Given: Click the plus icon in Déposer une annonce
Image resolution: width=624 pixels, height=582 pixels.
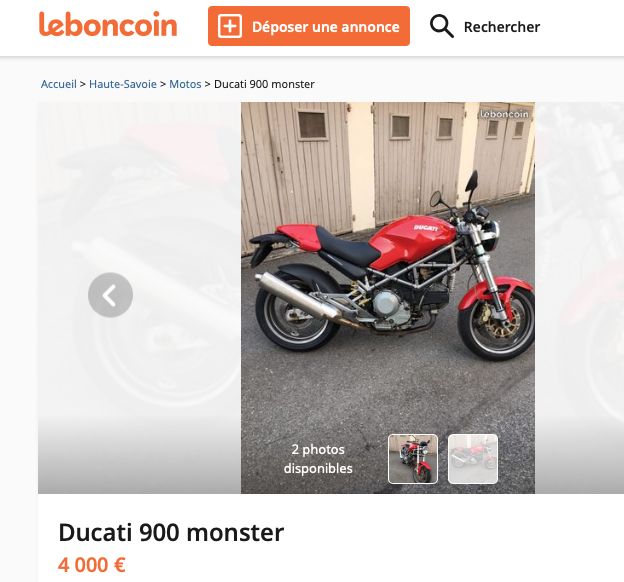Looking at the screenshot, I should (x=230, y=26).
